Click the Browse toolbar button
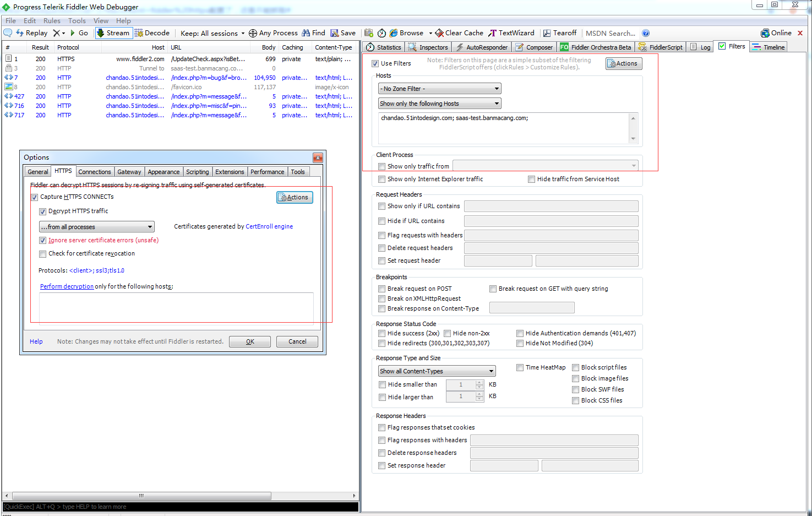 (406, 33)
